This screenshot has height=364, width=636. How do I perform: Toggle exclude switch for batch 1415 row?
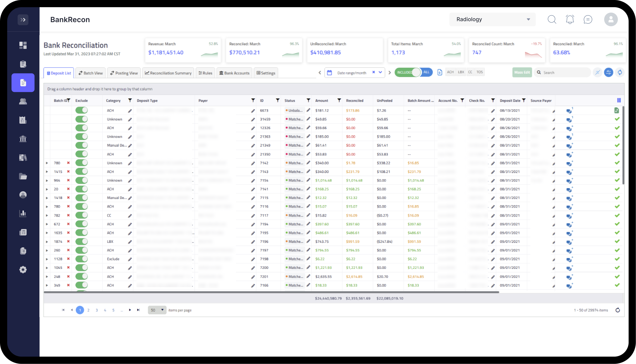pyautogui.click(x=82, y=171)
